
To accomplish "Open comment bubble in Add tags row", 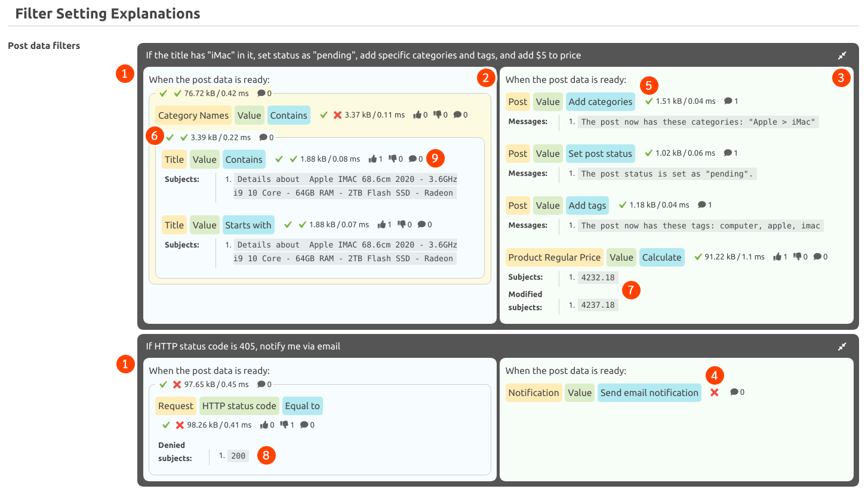I will pos(701,205).
